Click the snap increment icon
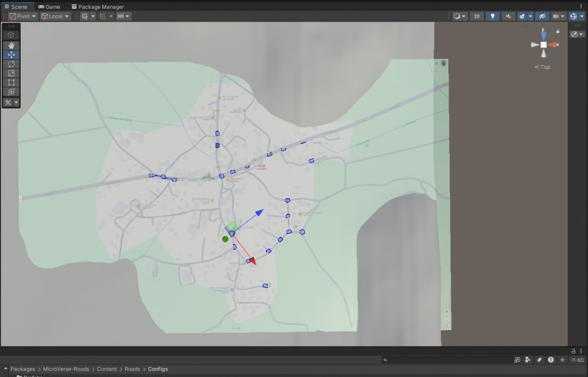588x377 pixels. click(x=121, y=16)
